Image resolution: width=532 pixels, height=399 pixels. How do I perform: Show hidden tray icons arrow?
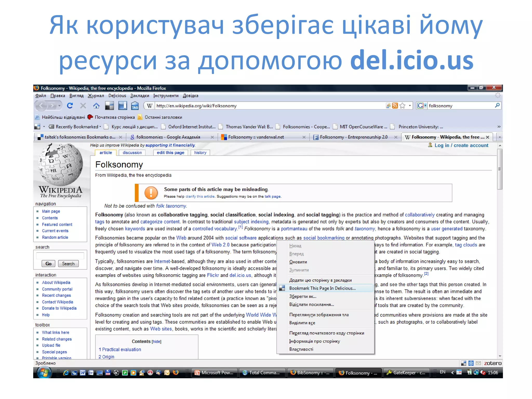coord(452,373)
